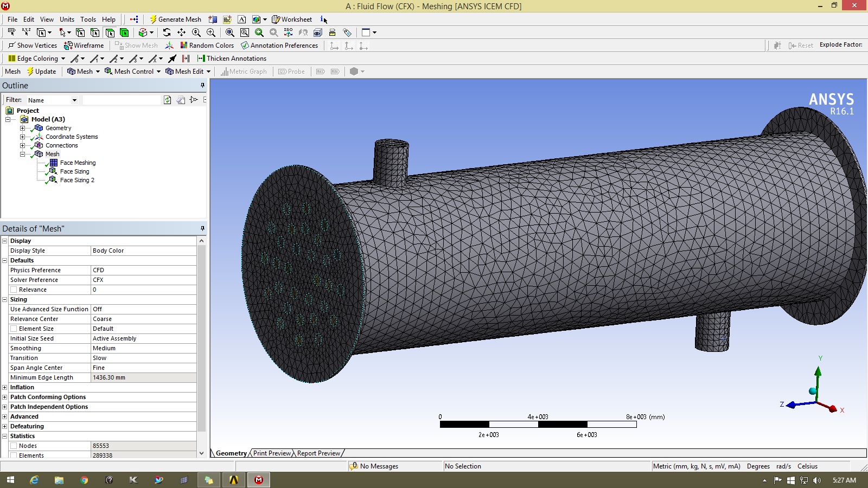Screen dimensions: 868x488
Task: Open the Filter Name combo box
Action: [x=52, y=100]
